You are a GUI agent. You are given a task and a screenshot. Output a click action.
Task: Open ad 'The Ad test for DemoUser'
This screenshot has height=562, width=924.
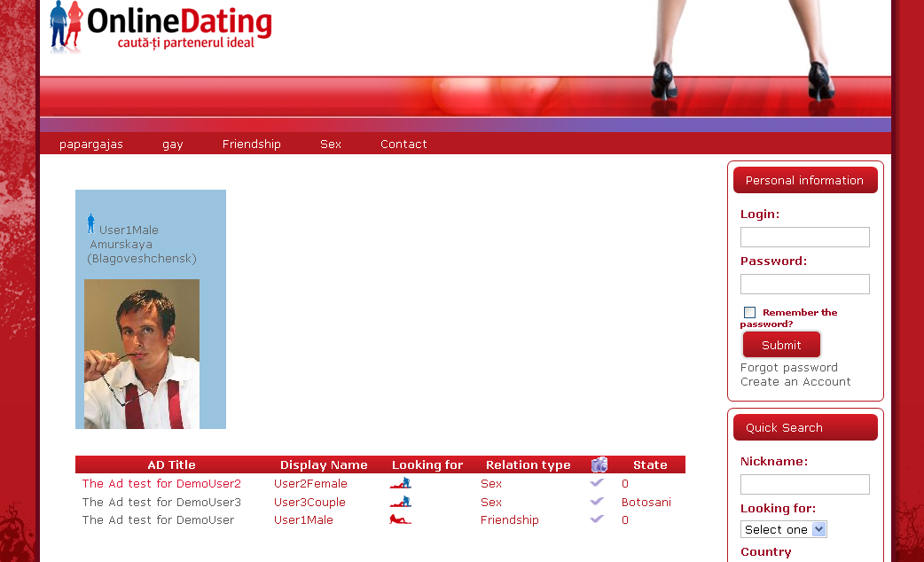pos(158,519)
